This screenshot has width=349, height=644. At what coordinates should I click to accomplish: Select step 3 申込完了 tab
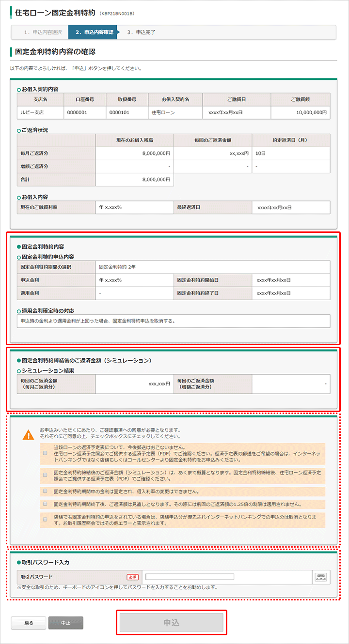point(141,32)
